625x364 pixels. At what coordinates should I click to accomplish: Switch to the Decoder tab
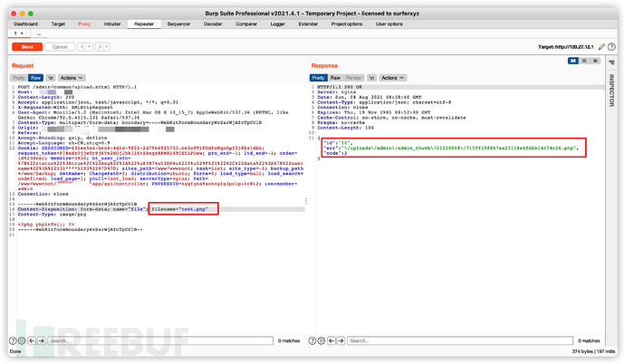tap(213, 24)
